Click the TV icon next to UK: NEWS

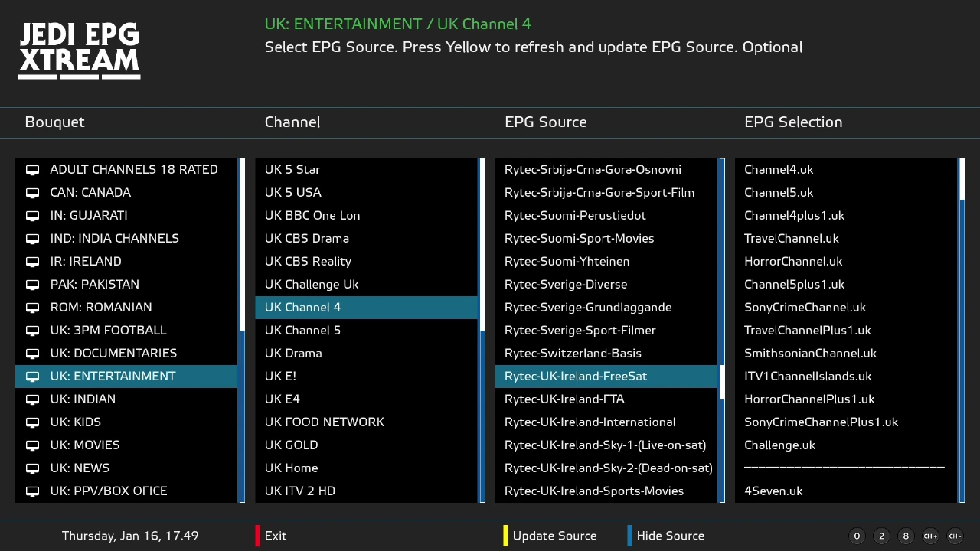coord(32,468)
